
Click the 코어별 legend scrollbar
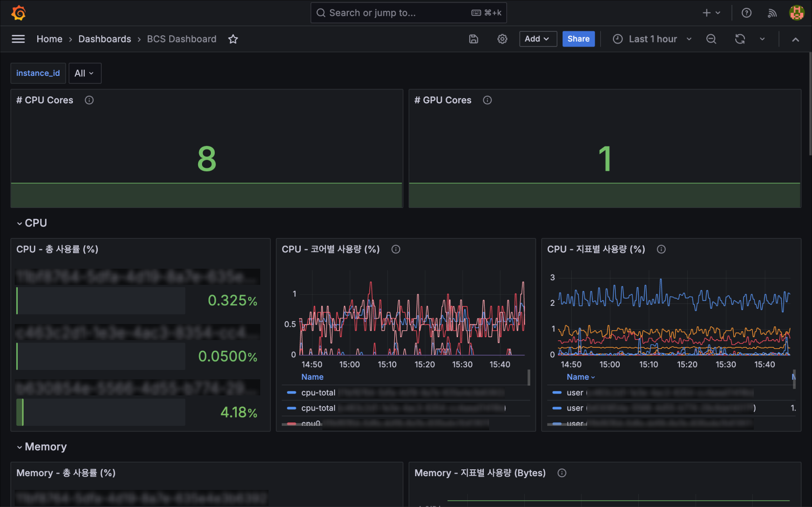click(x=529, y=378)
